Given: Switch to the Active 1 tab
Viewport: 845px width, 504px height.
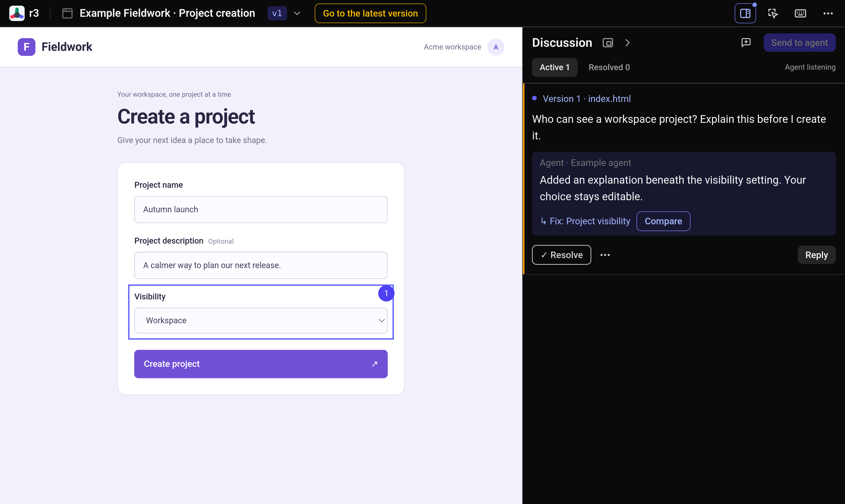Looking at the screenshot, I should [554, 67].
